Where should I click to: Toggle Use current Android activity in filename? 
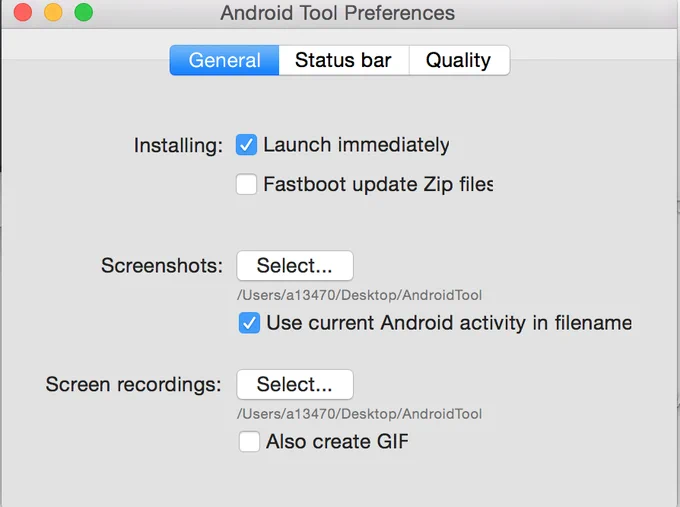249,323
